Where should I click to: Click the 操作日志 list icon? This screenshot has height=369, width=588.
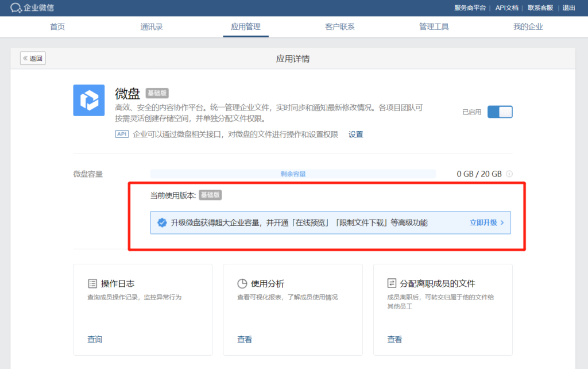pyautogui.click(x=92, y=283)
